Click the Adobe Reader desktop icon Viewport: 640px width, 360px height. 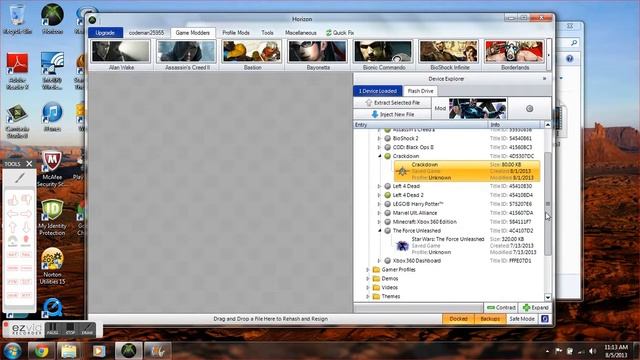click(x=17, y=71)
